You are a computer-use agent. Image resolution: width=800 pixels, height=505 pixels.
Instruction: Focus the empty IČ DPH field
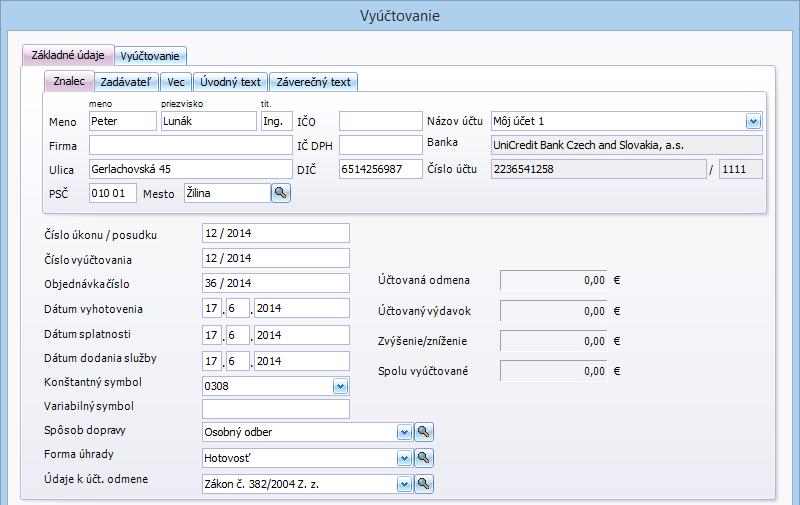pyautogui.click(x=381, y=145)
